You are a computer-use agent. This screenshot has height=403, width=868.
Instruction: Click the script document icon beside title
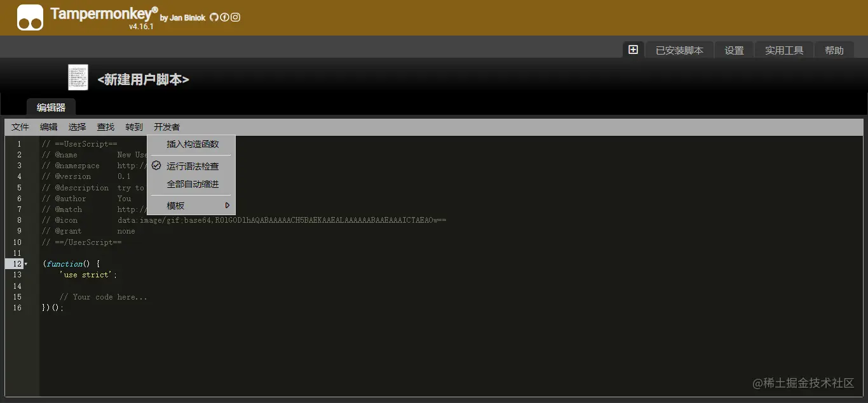click(x=78, y=77)
